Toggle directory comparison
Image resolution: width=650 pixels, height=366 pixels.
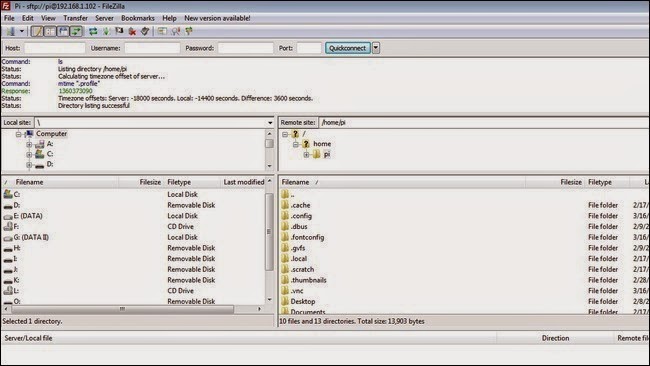click(x=176, y=31)
